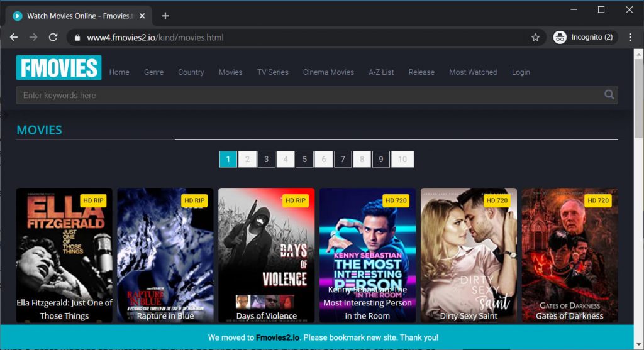Go to TV Series section
Viewport: 644px width, 350px height.
pyautogui.click(x=273, y=72)
